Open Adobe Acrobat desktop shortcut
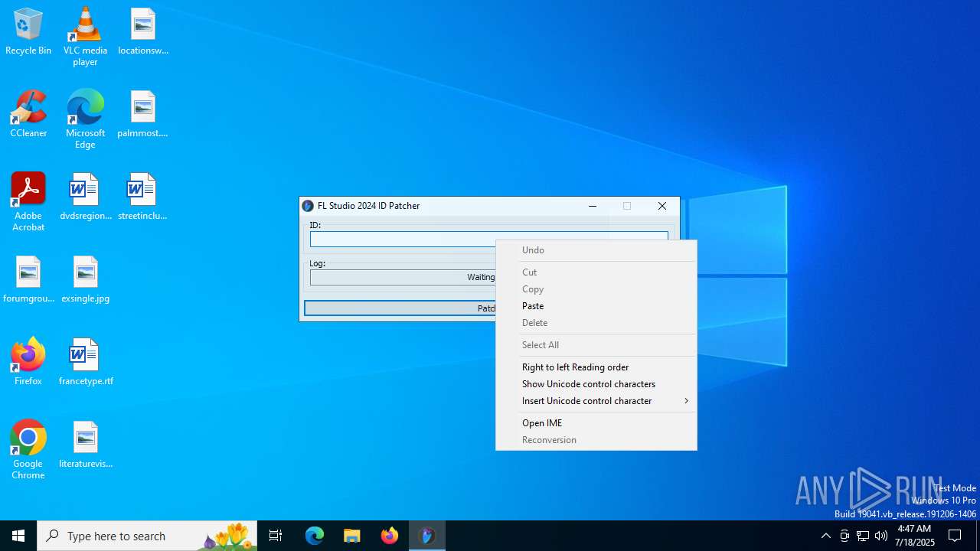This screenshot has width=980, height=551. (28, 202)
